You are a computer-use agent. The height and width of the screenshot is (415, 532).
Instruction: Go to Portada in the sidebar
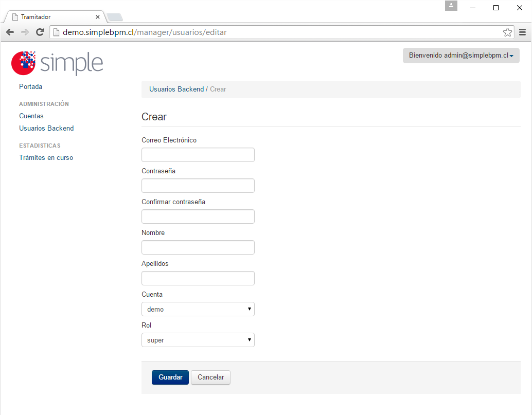pyautogui.click(x=30, y=86)
